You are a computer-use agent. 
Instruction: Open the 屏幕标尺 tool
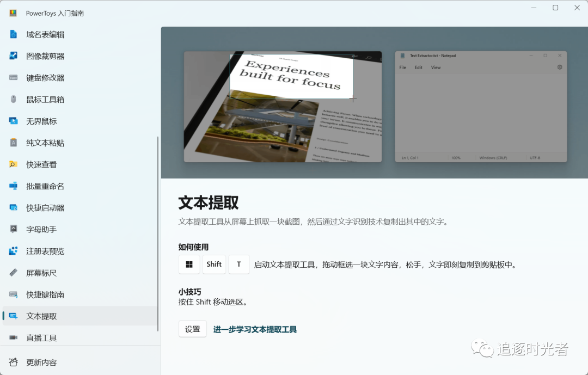(12, 273)
